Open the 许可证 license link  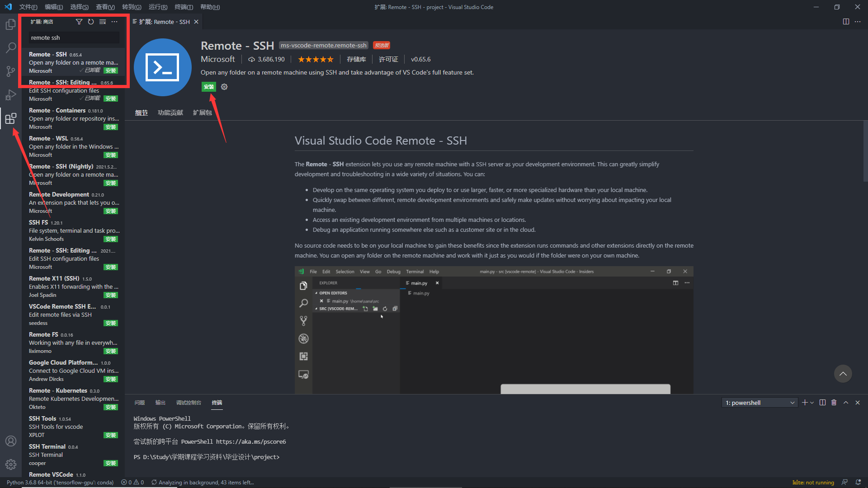[388, 59]
